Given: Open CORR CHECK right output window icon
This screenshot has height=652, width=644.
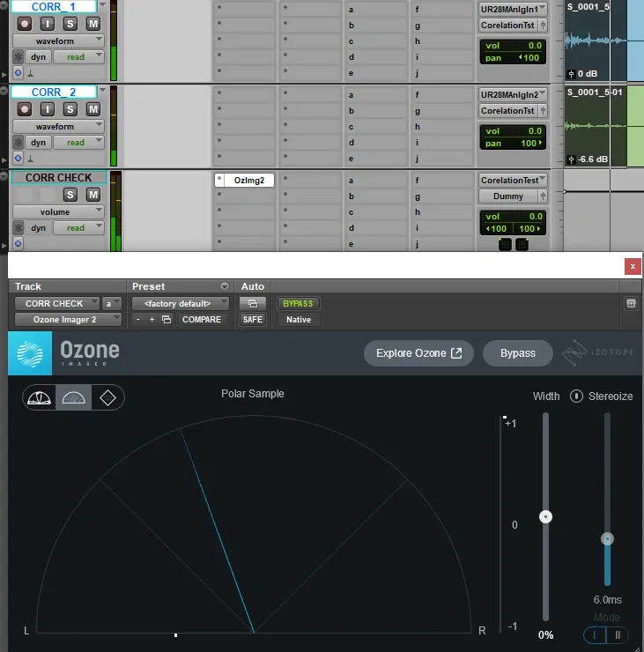Looking at the screenshot, I should 522,244.
